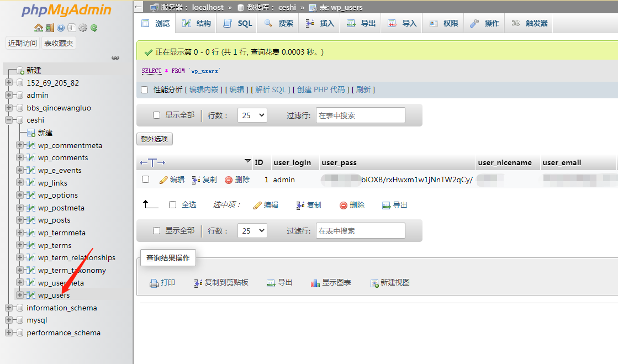Click 复制到剪贴板 to copy results
Viewport: 618px width, 364px height.
(221, 283)
